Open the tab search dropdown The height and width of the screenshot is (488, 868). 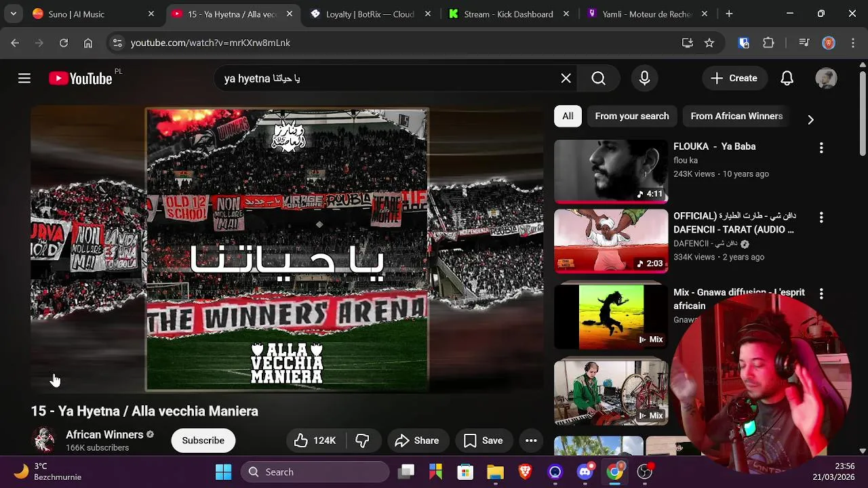(13, 14)
